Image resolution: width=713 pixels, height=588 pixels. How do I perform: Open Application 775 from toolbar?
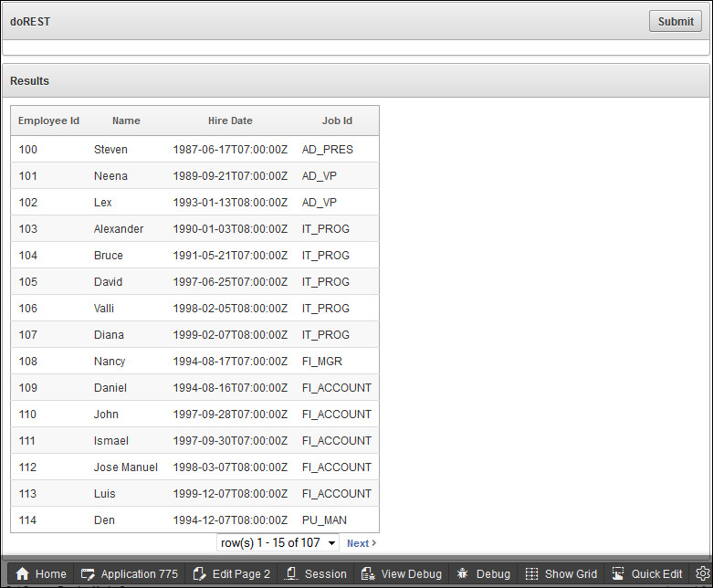[130, 574]
